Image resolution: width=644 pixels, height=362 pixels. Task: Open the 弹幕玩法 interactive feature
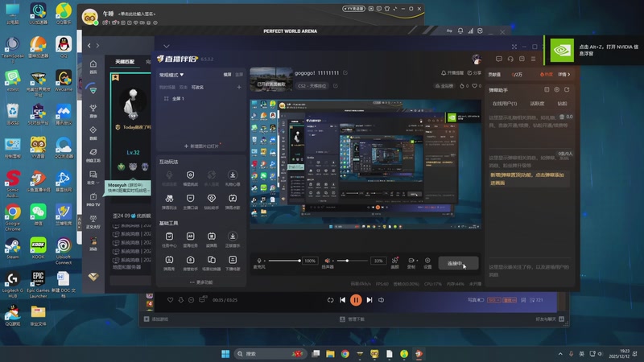coord(169,202)
